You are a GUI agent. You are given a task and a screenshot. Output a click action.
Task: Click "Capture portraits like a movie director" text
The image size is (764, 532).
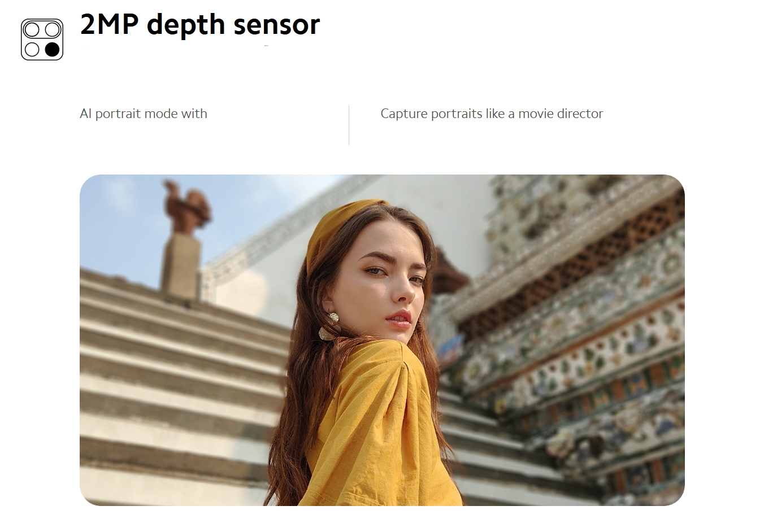492,114
